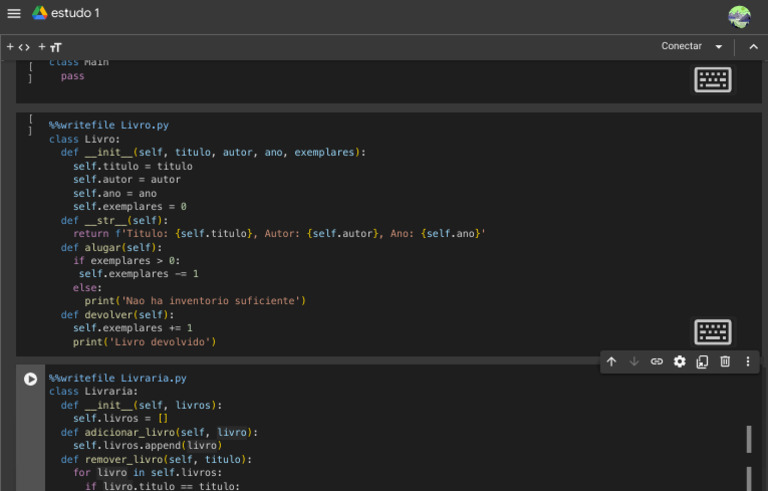Image resolution: width=768 pixels, height=491 pixels.
Task: Click the return f'Titulo...' line
Action: [279, 233]
